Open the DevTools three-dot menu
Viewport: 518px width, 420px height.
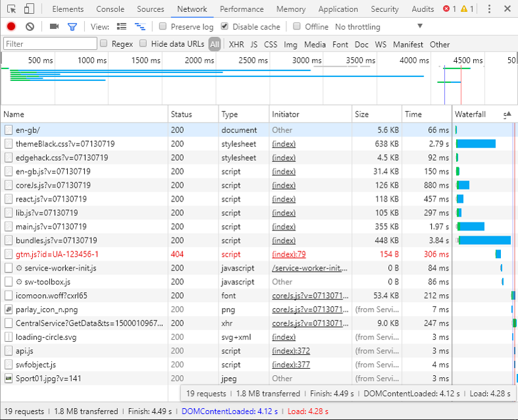tap(489, 9)
